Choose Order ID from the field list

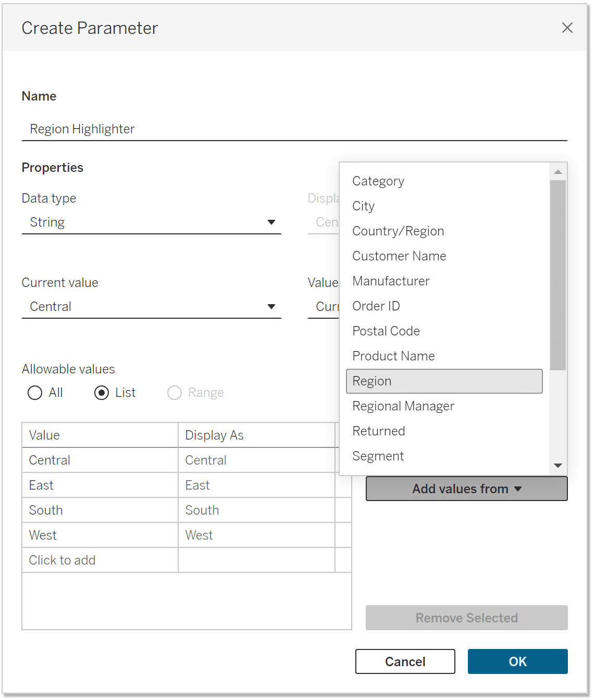coord(444,306)
